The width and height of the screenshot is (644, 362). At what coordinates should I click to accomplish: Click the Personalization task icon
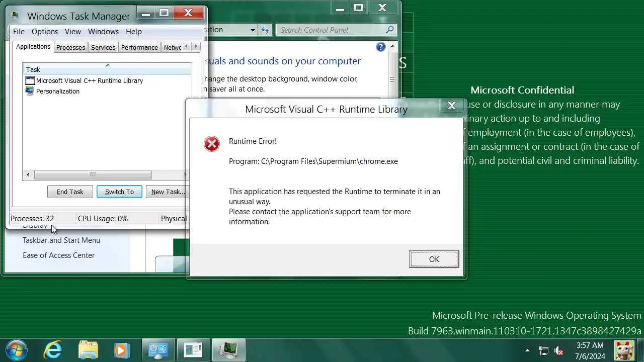point(30,91)
